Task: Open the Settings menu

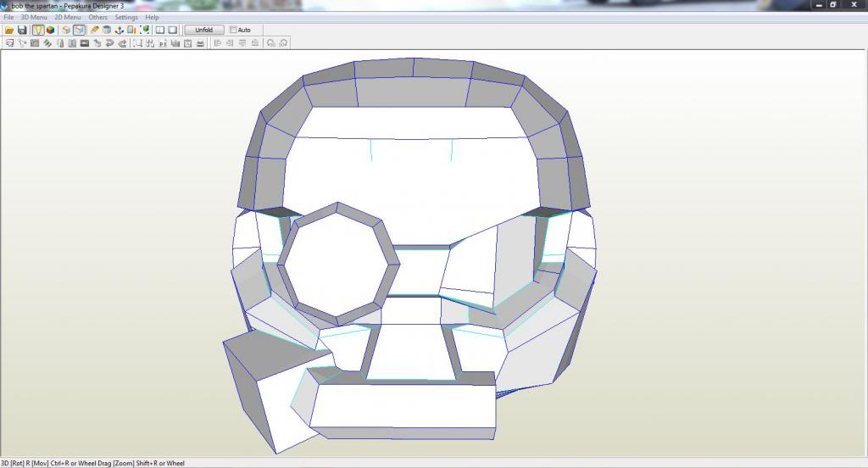Action: coord(126,17)
